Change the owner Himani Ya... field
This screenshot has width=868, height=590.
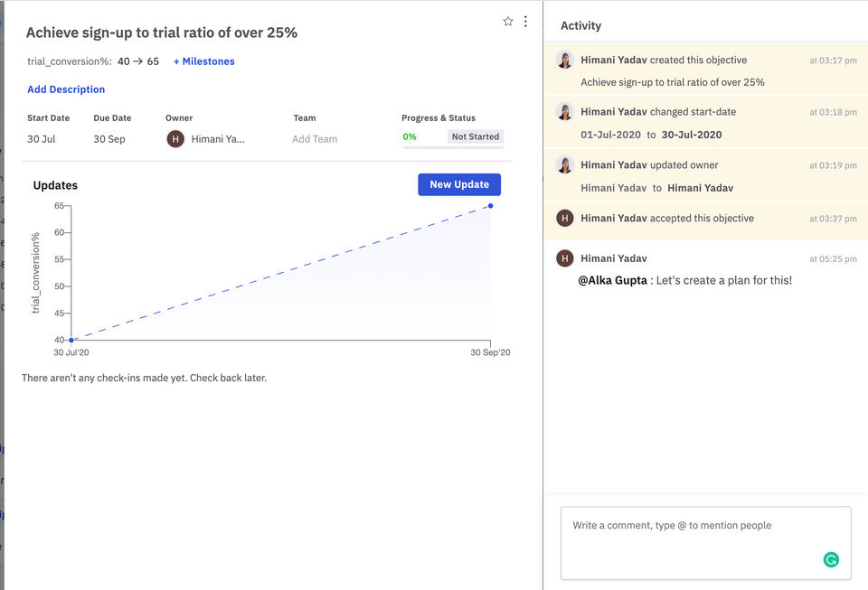tap(218, 139)
